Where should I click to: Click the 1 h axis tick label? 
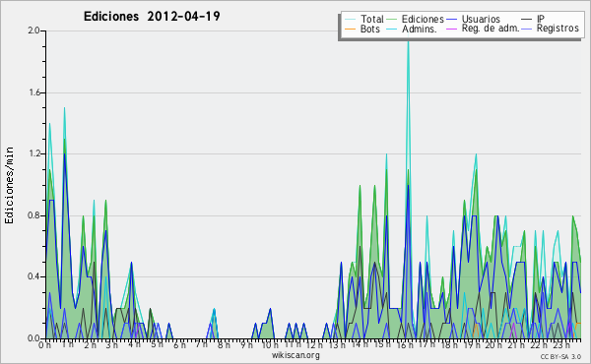click(67, 344)
